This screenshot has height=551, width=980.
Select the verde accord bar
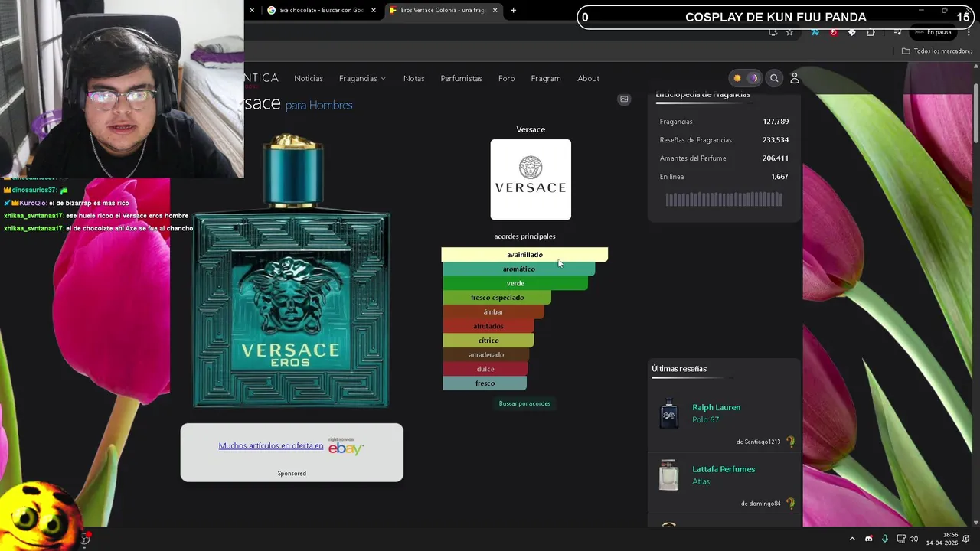coord(515,283)
